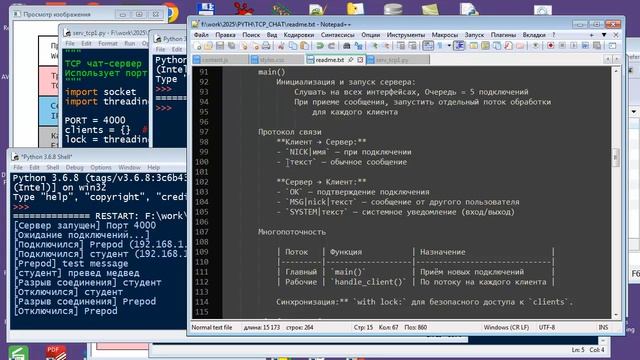Click the tab bar left scroll arrow
The image size is (640, 360).
[607, 60]
